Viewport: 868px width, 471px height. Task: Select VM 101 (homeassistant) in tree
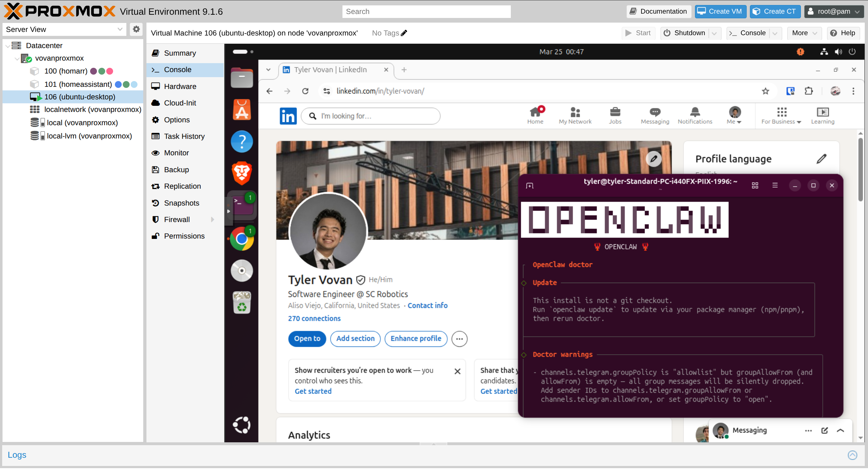(x=73, y=84)
